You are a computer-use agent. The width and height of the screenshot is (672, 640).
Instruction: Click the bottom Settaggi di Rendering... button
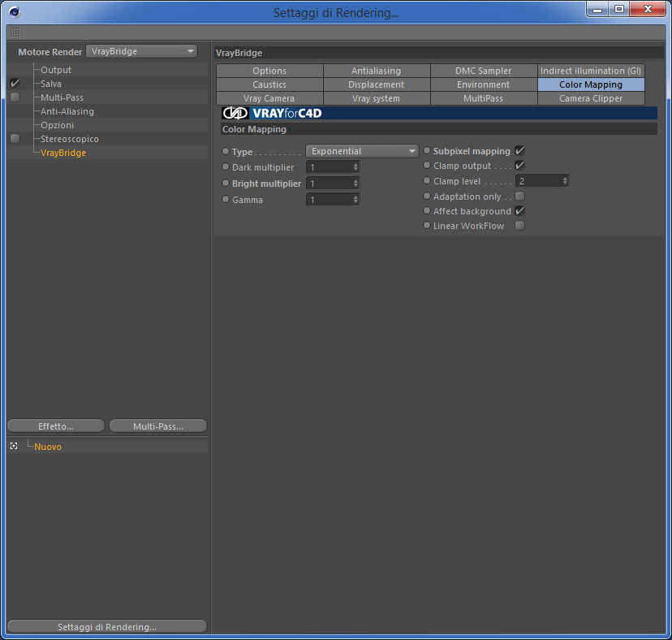pos(107,626)
